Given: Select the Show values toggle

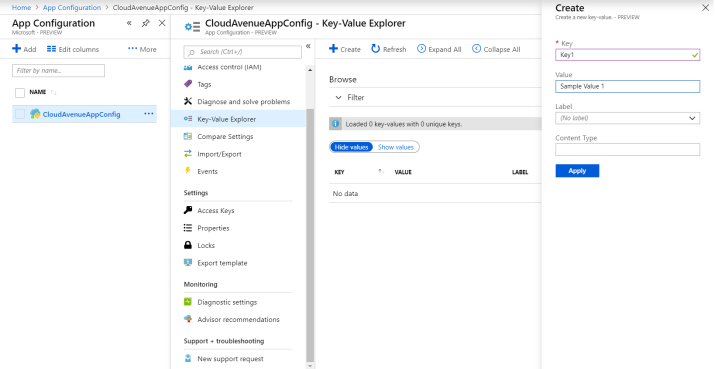Looking at the screenshot, I should (x=395, y=147).
